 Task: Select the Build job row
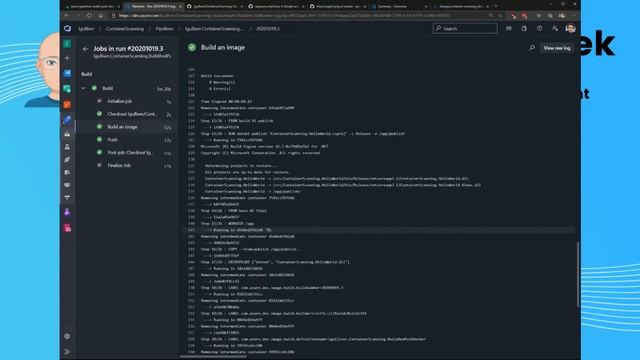127,88
